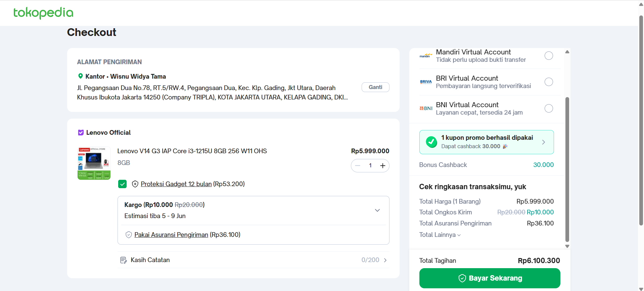Click the page scrollbar up arrow
Image resolution: width=644 pixels, height=291 pixels.
(641, 4)
